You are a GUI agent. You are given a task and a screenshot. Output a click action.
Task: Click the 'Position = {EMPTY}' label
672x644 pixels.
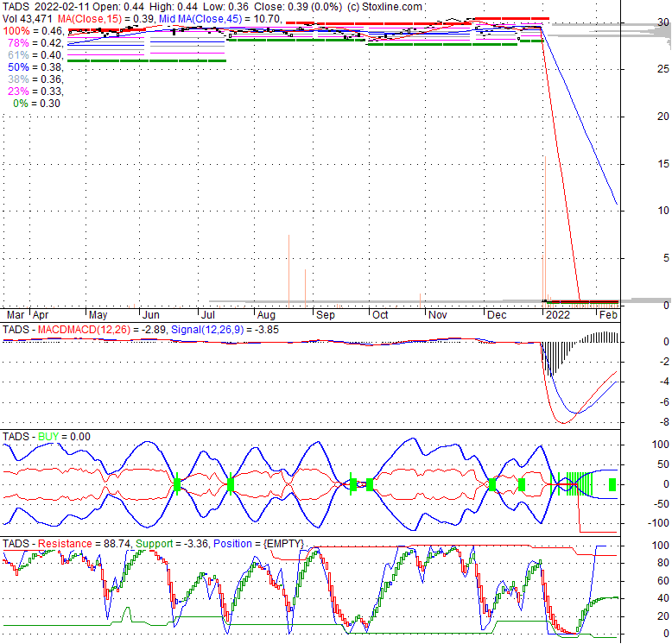[x=258, y=544]
